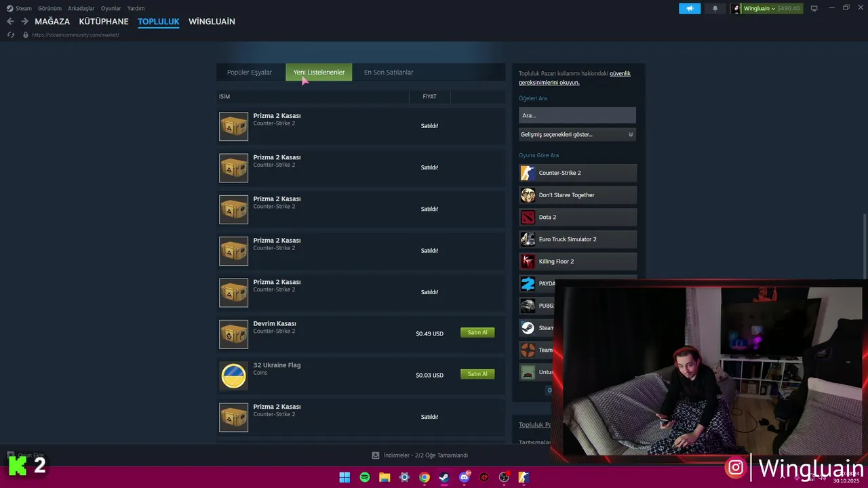Select the Dota 2 game icon
The image size is (868, 488).
(528, 217)
